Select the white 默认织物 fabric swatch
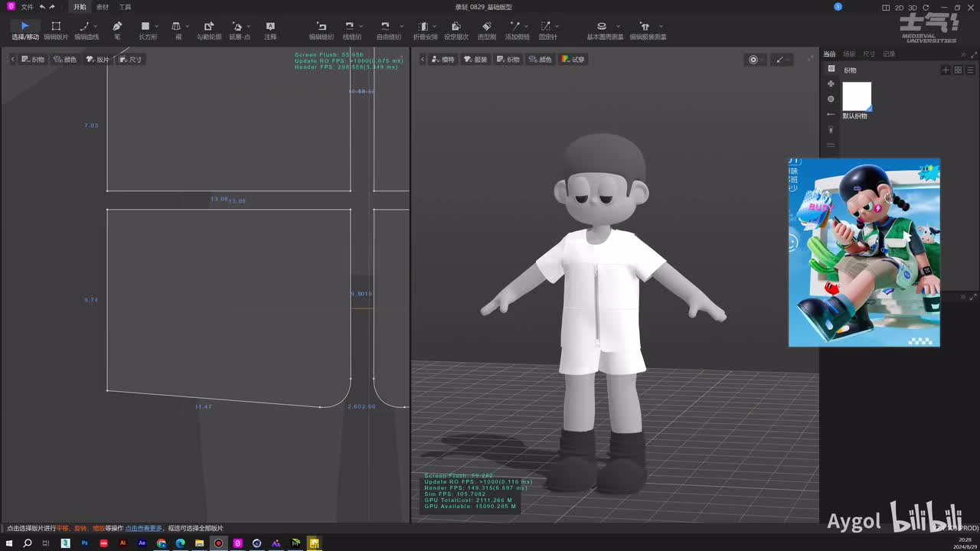Image resolution: width=980 pixels, height=551 pixels. (857, 96)
